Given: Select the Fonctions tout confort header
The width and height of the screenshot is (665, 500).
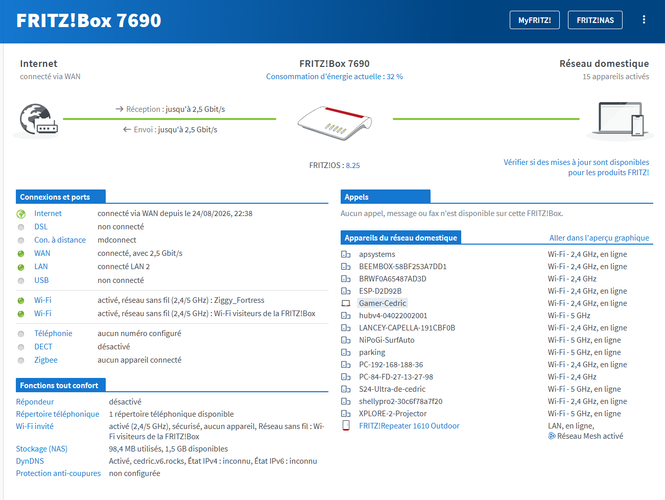Looking at the screenshot, I should (x=61, y=385).
